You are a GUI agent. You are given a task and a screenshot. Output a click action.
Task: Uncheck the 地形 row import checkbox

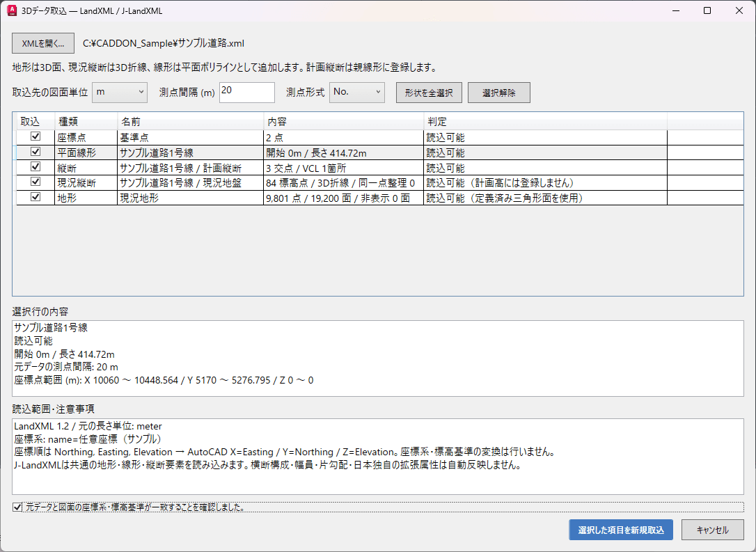point(36,197)
